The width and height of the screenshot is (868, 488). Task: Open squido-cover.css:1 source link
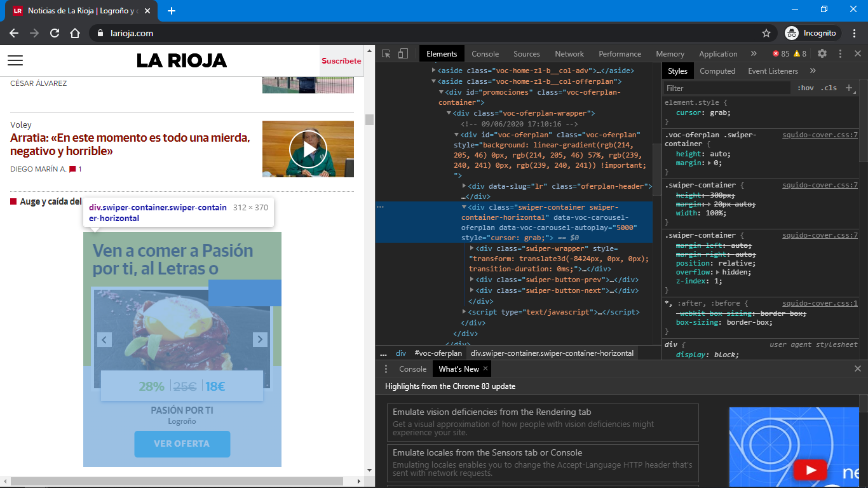[820, 304]
